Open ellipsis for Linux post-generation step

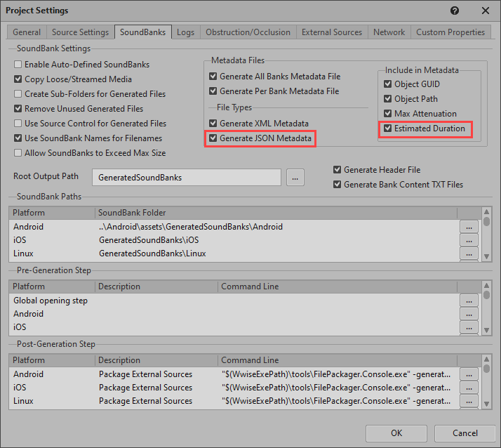[469, 401]
